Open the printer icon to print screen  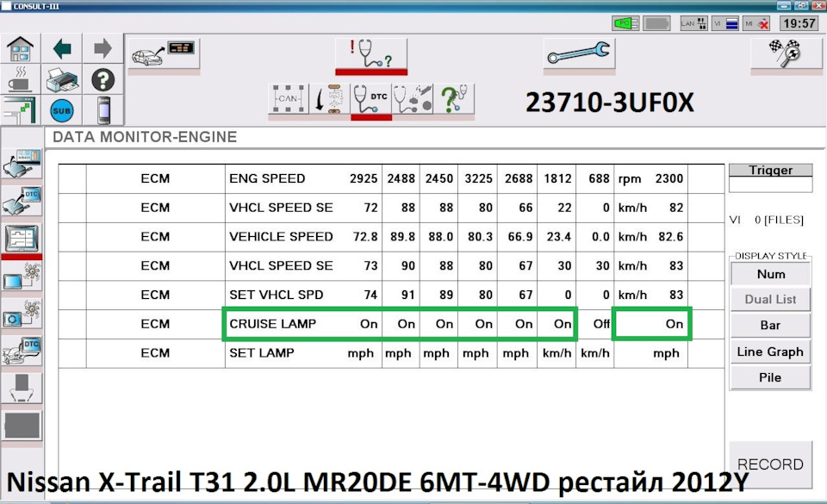62,79
